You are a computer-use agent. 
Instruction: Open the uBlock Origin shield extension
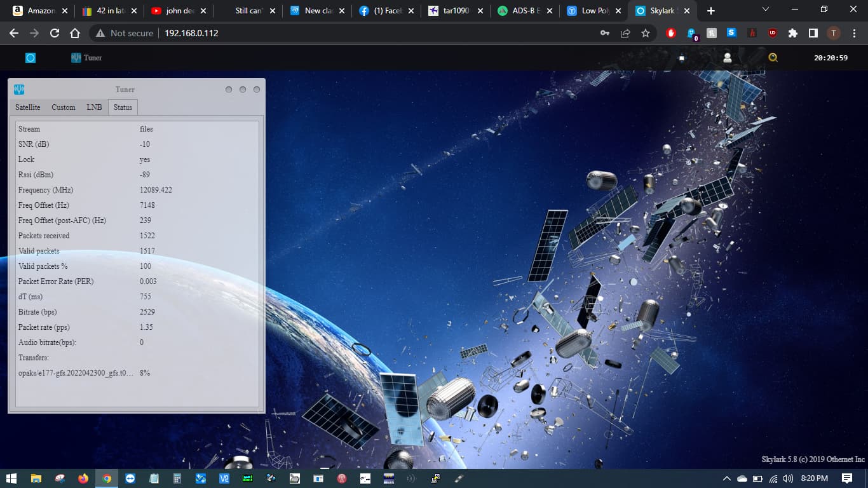point(773,33)
